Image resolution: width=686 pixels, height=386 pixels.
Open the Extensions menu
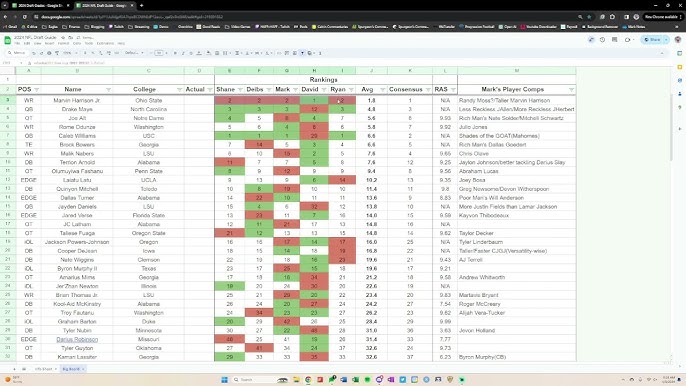(x=105, y=43)
